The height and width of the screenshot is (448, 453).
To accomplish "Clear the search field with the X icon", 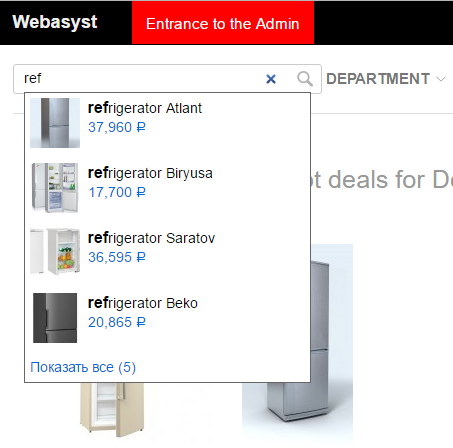I will [271, 79].
